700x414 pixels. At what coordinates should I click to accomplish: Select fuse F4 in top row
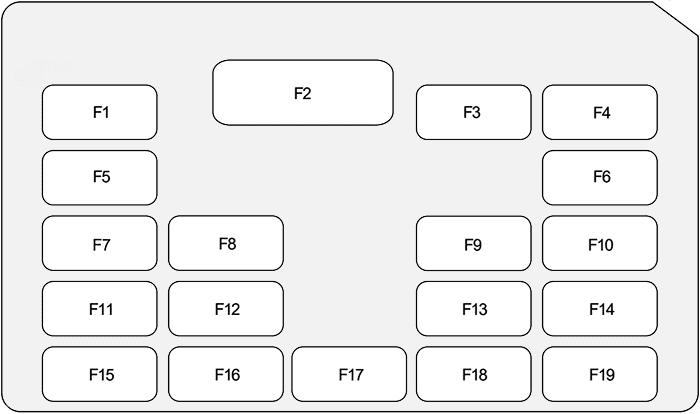pos(600,112)
